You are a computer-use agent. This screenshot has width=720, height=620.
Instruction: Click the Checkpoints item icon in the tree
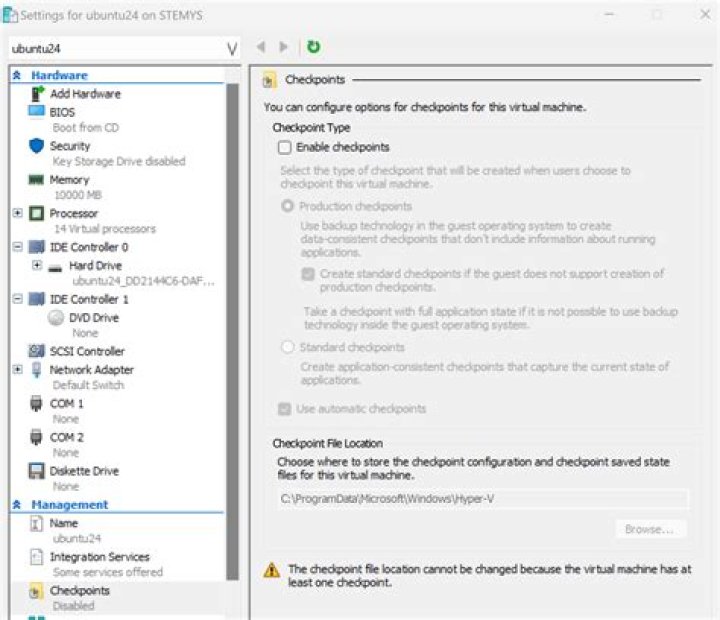36,591
